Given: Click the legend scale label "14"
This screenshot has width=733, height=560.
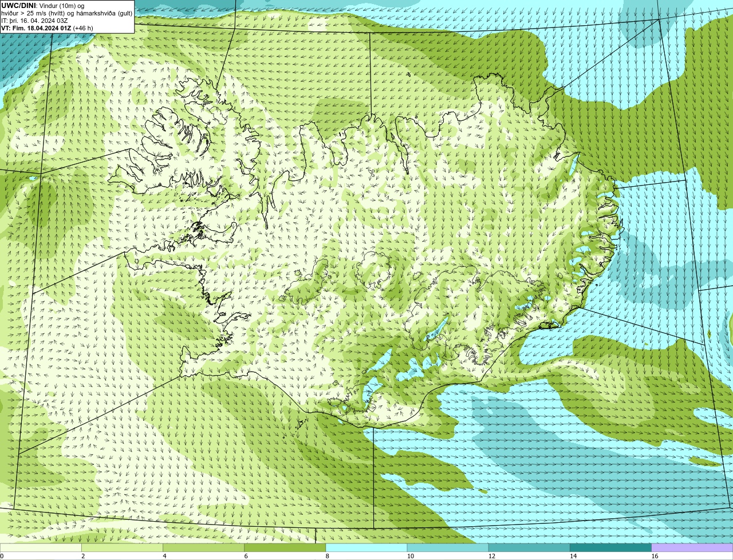Looking at the screenshot, I should click(573, 556).
